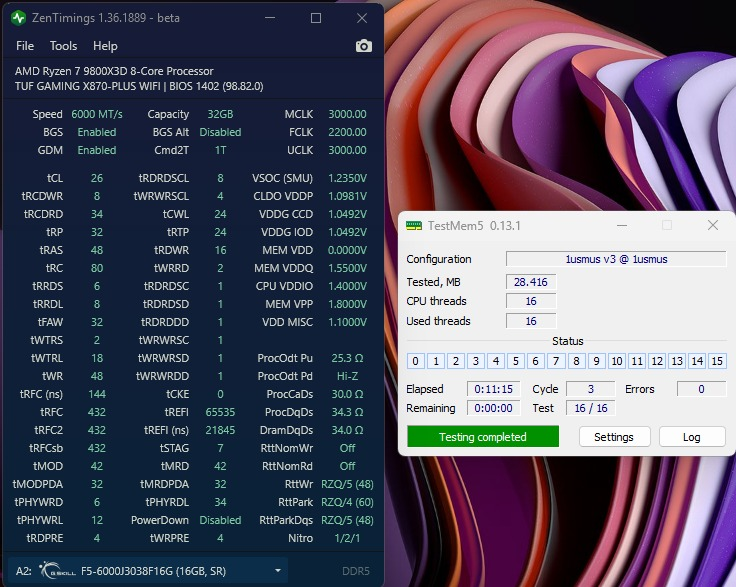Click the tWTRL value 18

click(x=97, y=358)
